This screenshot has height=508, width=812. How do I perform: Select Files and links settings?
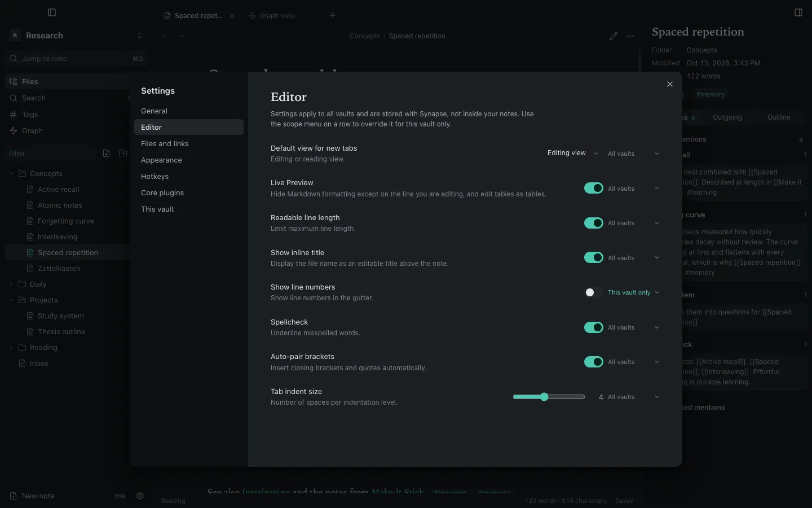click(x=189, y=144)
